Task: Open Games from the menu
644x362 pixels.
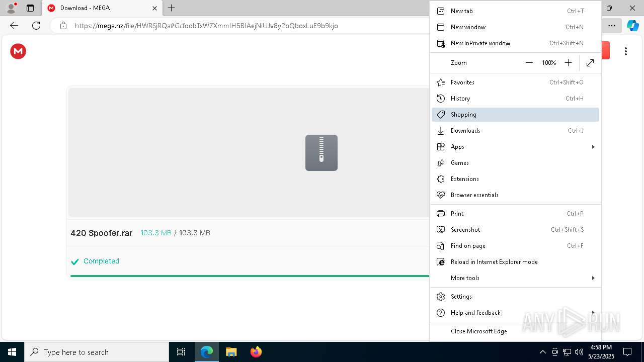Action: [x=515, y=163]
